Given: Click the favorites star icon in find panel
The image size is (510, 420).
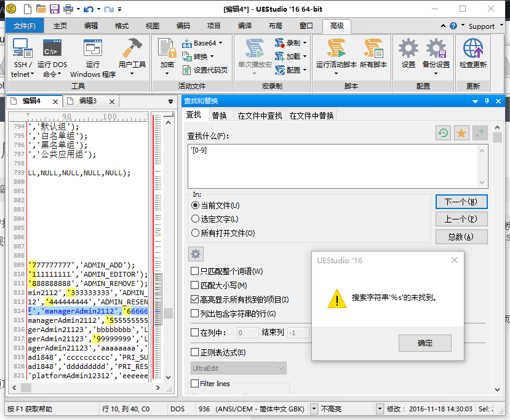Looking at the screenshot, I should 461,133.
